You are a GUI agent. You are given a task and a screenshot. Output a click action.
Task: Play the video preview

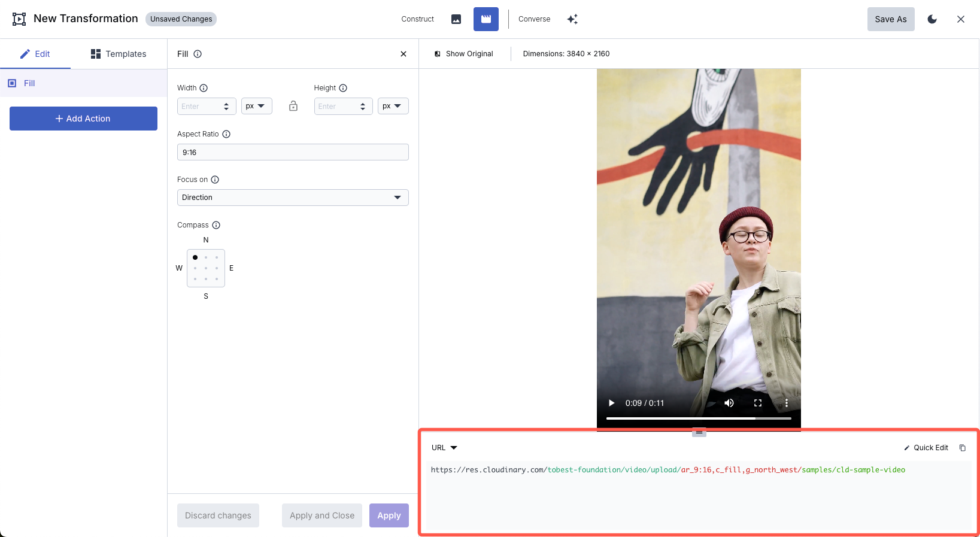coord(611,403)
